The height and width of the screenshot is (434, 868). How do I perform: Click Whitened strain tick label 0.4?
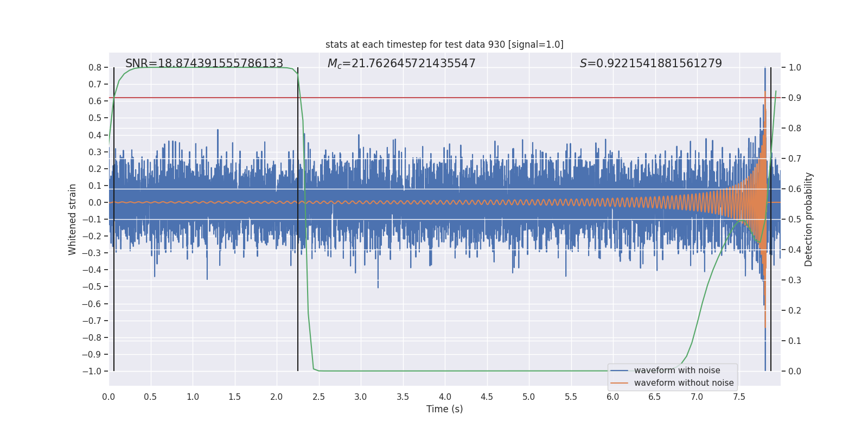(x=95, y=135)
